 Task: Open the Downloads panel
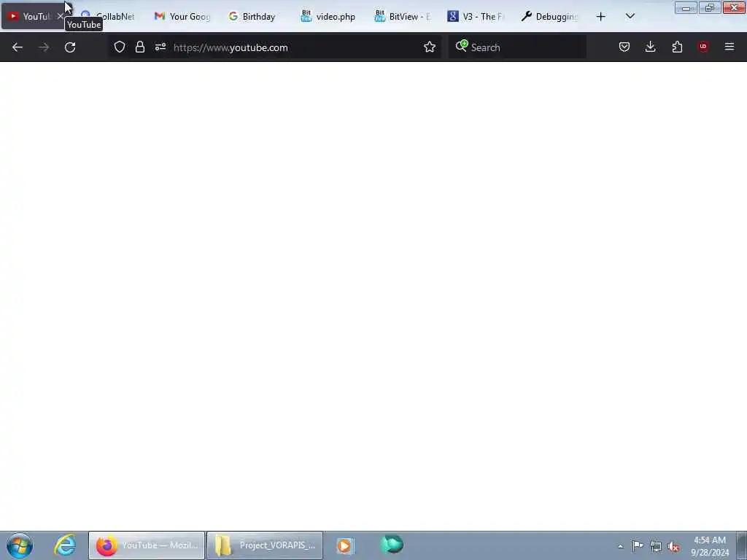pyautogui.click(x=650, y=47)
